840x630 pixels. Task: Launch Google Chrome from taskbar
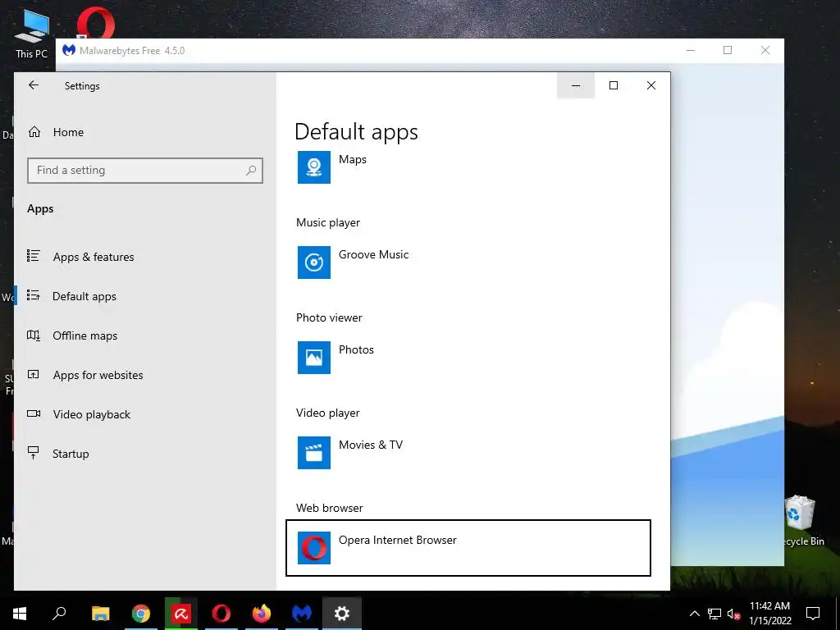[x=141, y=614]
